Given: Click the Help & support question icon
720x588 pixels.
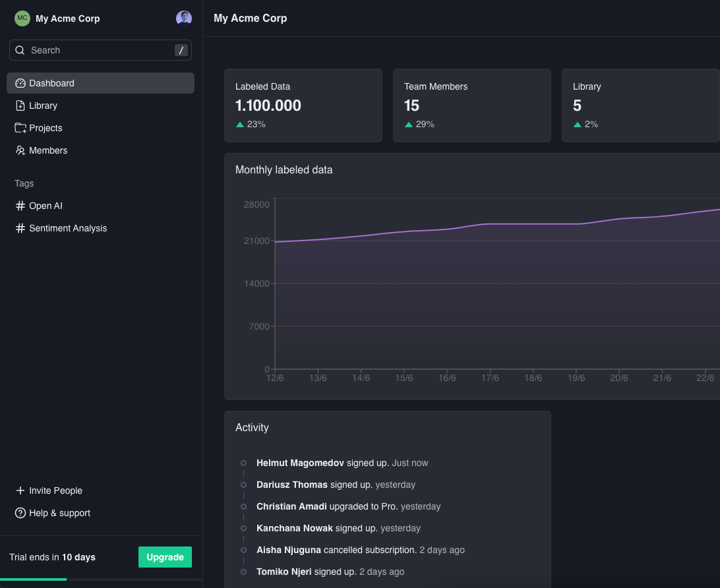Looking at the screenshot, I should click(x=20, y=513).
